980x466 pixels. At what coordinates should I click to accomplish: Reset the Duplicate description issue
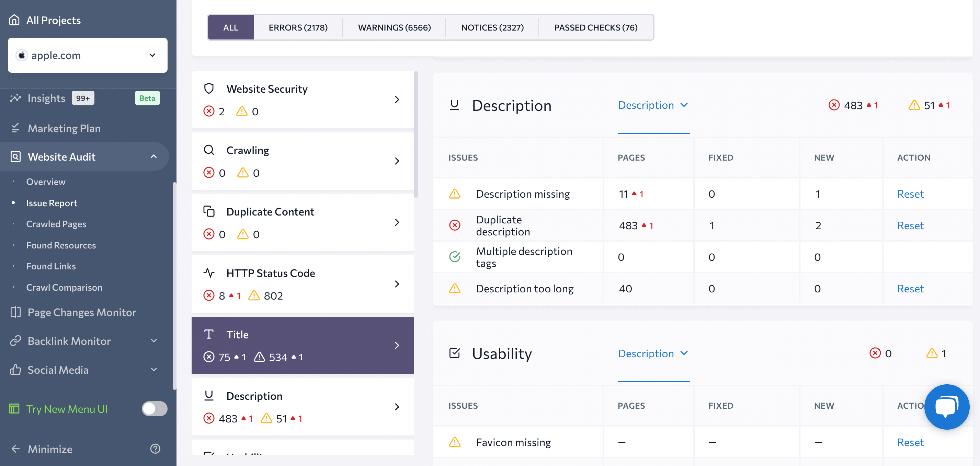[x=910, y=225]
